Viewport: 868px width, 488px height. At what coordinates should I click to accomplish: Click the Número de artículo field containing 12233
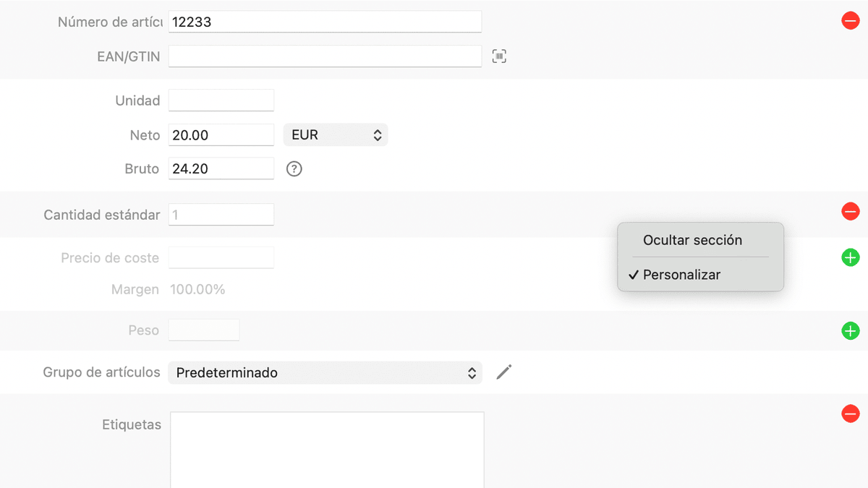click(x=325, y=22)
